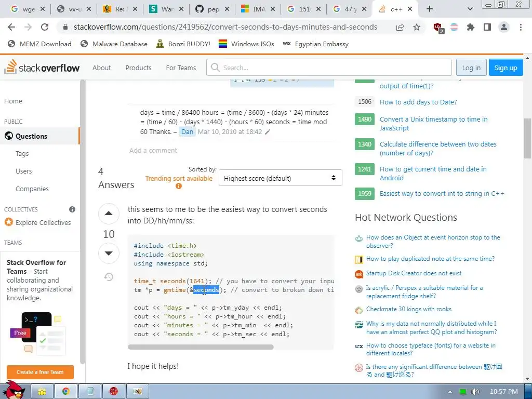Click the Log in button
This screenshot has width=532, height=399.
471,68
